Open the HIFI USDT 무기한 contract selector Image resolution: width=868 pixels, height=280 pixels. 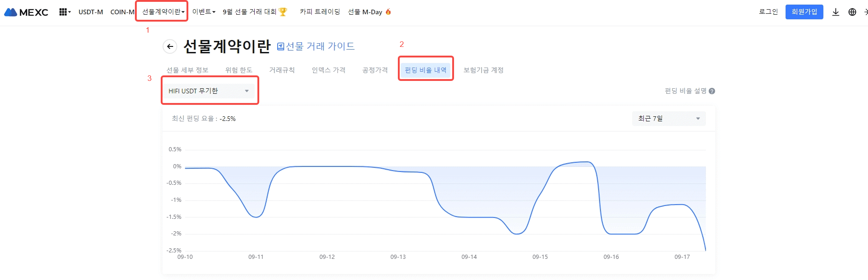(209, 91)
